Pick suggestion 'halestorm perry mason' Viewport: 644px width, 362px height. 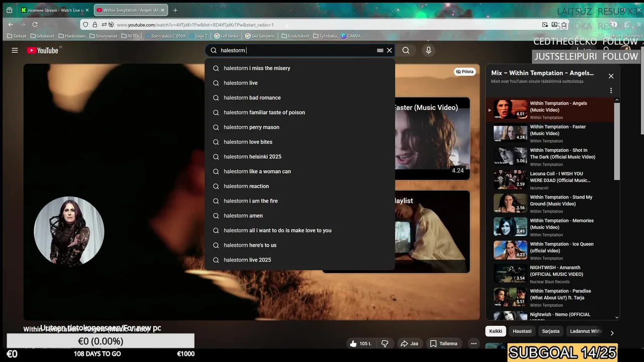pyautogui.click(x=300, y=127)
